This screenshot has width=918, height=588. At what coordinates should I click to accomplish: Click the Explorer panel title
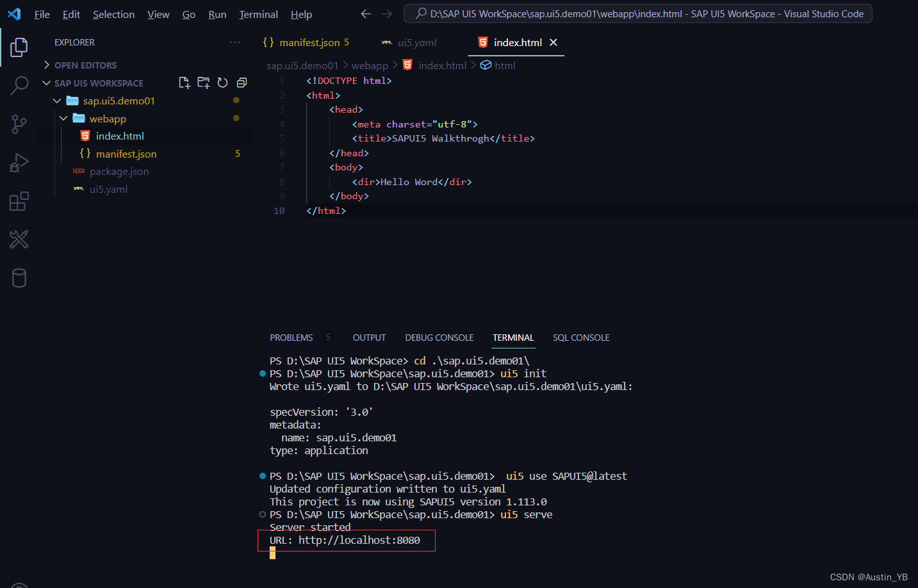tap(74, 42)
